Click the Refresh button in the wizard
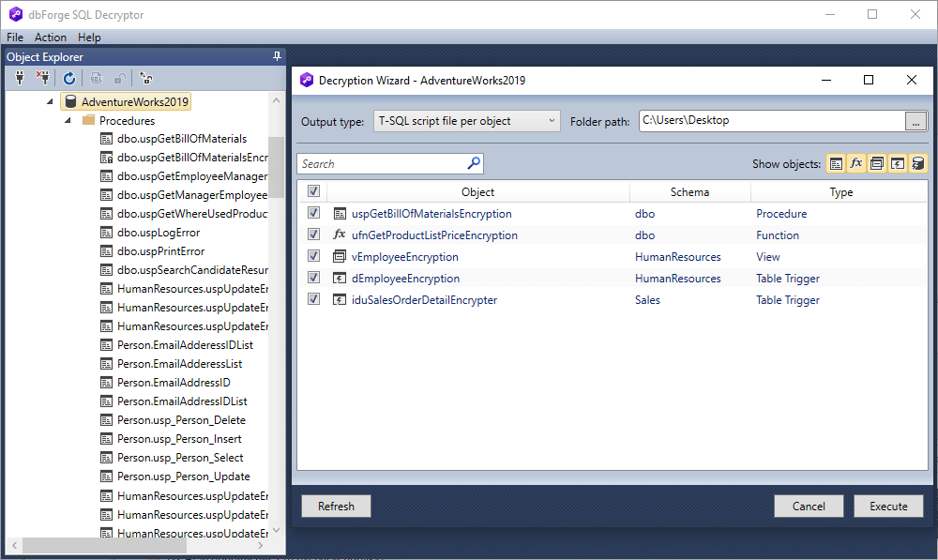The width and height of the screenshot is (938, 560). tap(336, 506)
